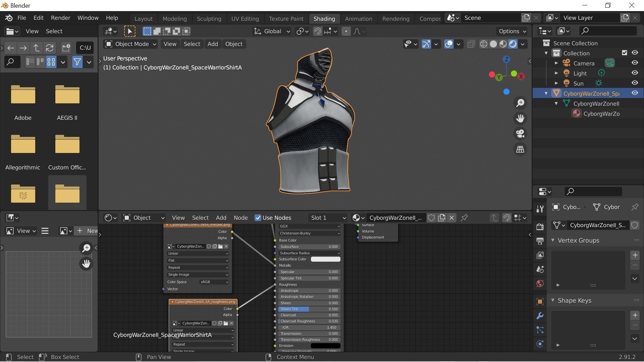This screenshot has width=644, height=362.
Task: Open the Global transform orientation dropdown
Action: click(272, 31)
